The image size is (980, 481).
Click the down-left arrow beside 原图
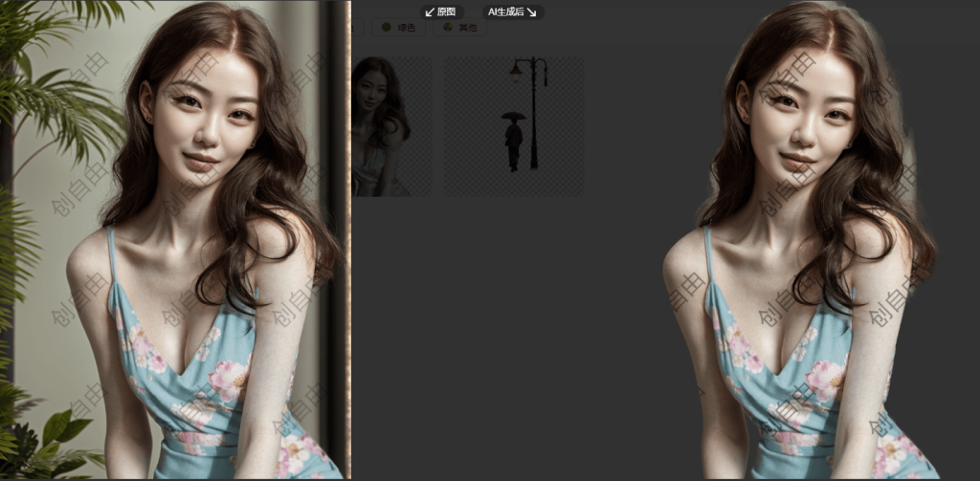430,12
